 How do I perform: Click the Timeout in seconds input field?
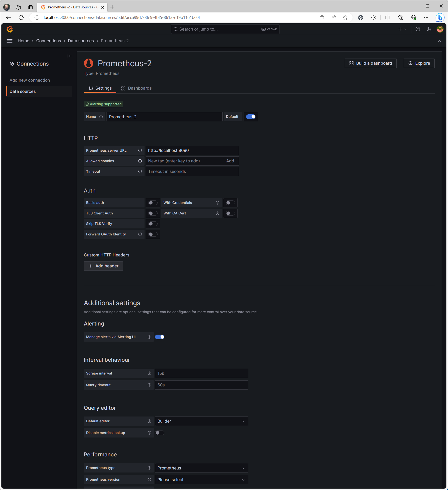[x=192, y=171]
